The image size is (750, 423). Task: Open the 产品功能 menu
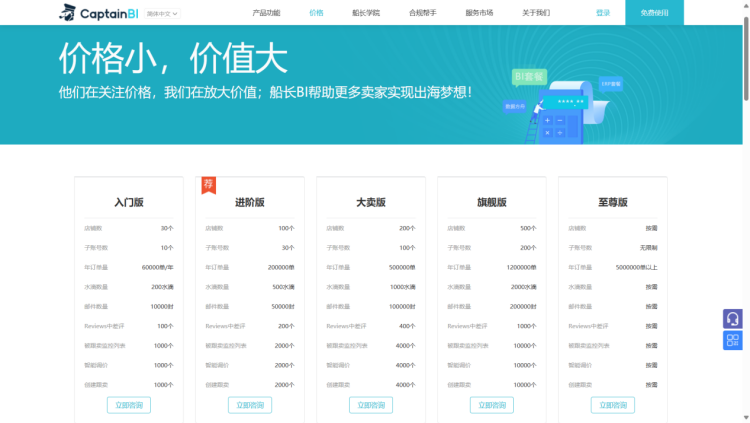pyautogui.click(x=266, y=13)
